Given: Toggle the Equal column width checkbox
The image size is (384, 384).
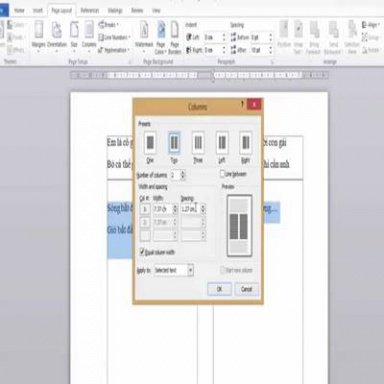Looking at the screenshot, I should (x=142, y=252).
